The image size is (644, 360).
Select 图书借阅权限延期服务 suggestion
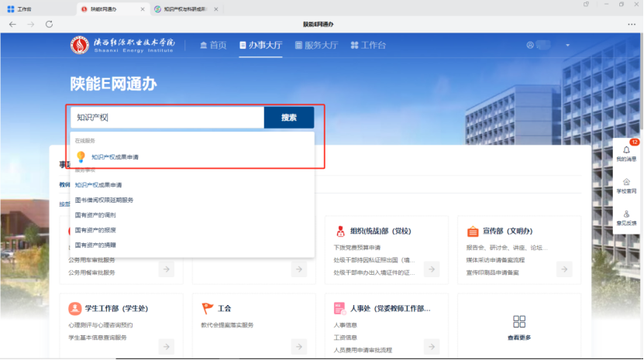(104, 200)
